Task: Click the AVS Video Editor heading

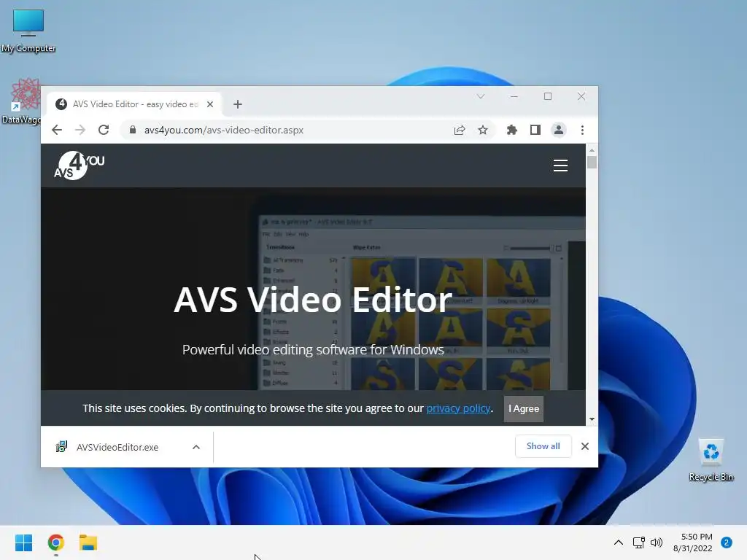Action: [313, 300]
